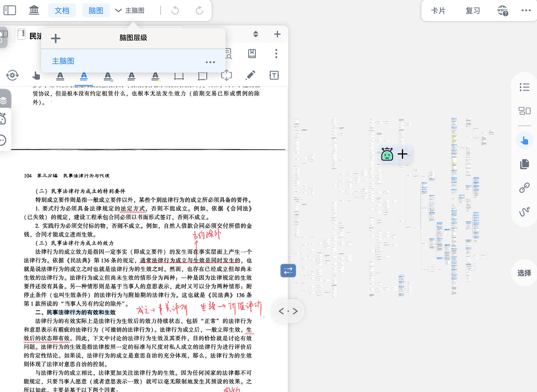The image size is (537, 392).
Task: Open the 卡片 tab
Action: [x=438, y=10]
